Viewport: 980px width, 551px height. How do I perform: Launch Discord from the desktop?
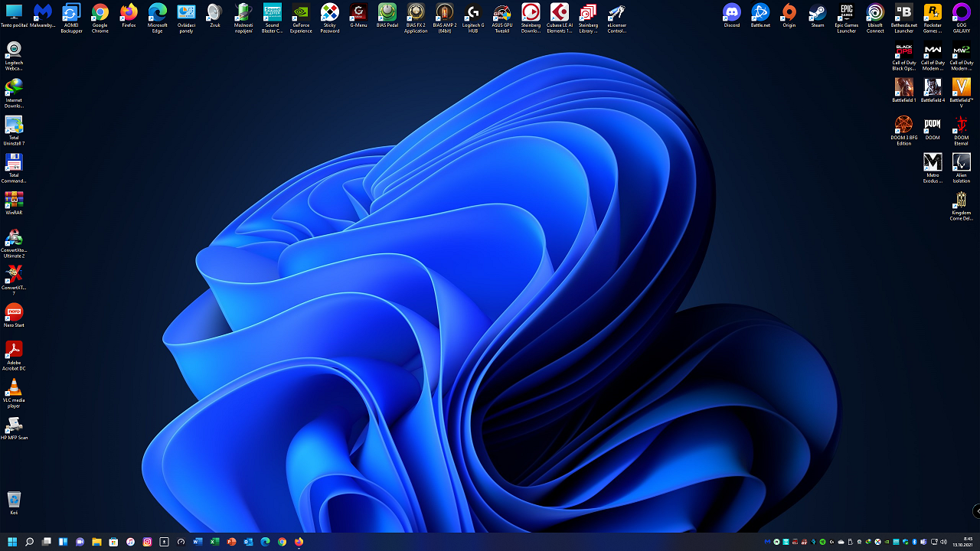[x=732, y=12]
